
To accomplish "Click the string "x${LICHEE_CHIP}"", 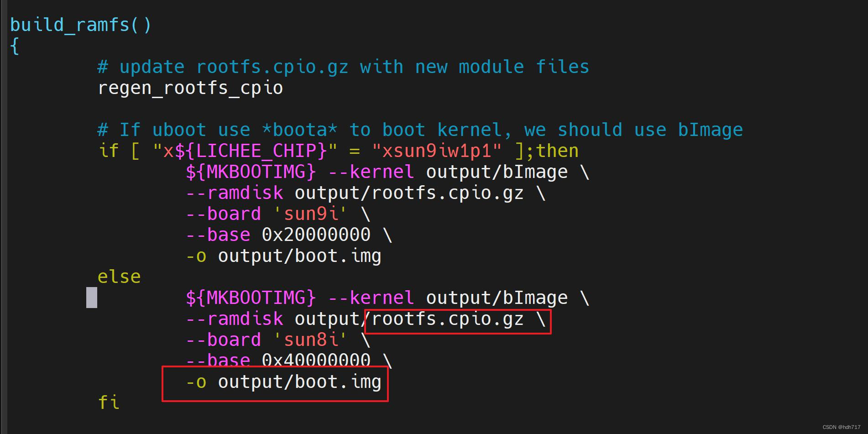I will [245, 151].
